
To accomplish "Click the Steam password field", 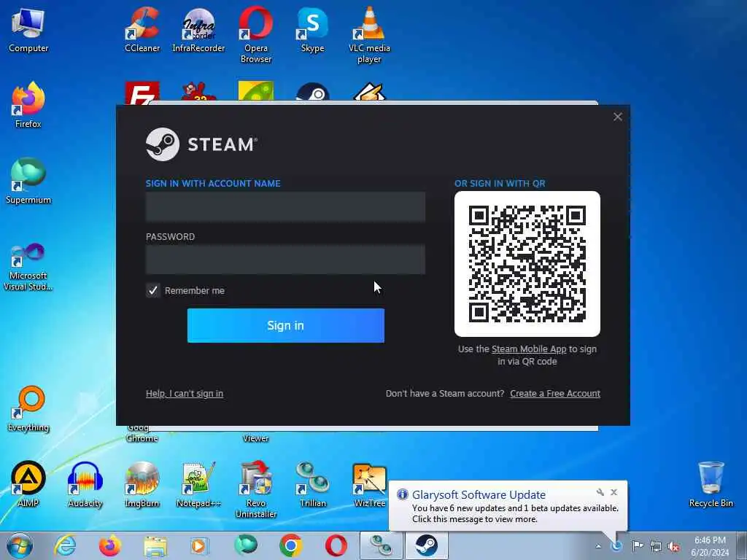I will click(x=285, y=260).
